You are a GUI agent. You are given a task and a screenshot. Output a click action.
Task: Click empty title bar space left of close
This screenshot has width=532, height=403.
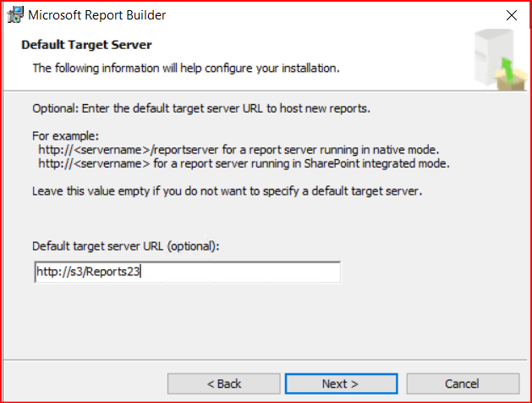tap(338, 15)
